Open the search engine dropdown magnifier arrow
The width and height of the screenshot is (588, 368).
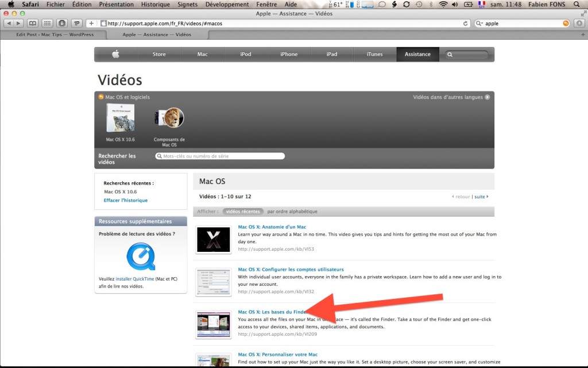pos(479,23)
